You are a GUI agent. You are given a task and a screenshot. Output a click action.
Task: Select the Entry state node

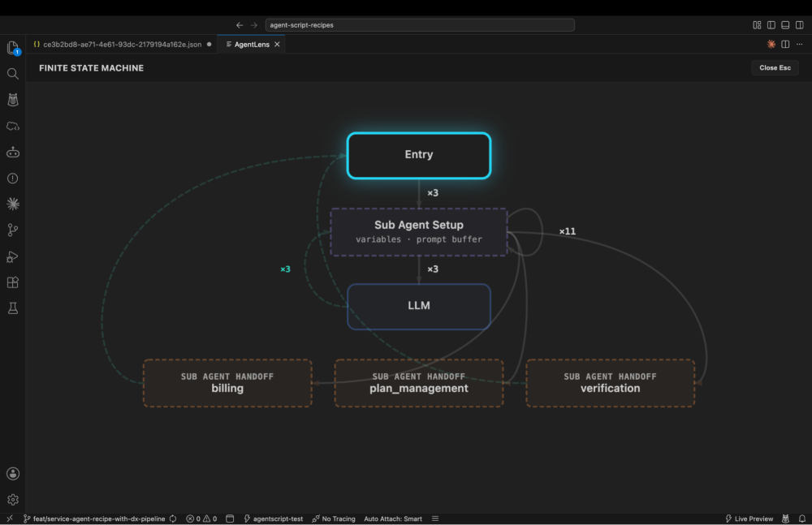tap(419, 155)
